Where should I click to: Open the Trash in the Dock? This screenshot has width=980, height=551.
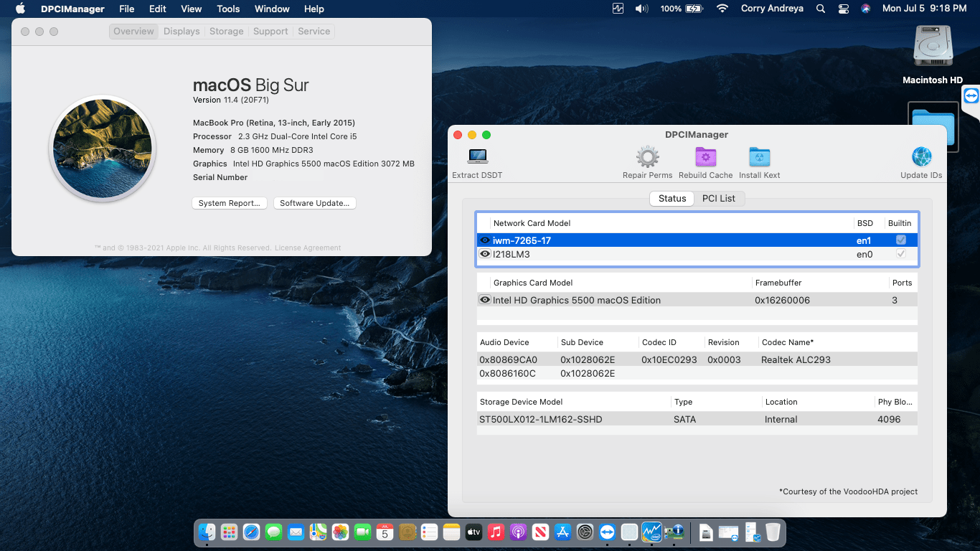(773, 532)
